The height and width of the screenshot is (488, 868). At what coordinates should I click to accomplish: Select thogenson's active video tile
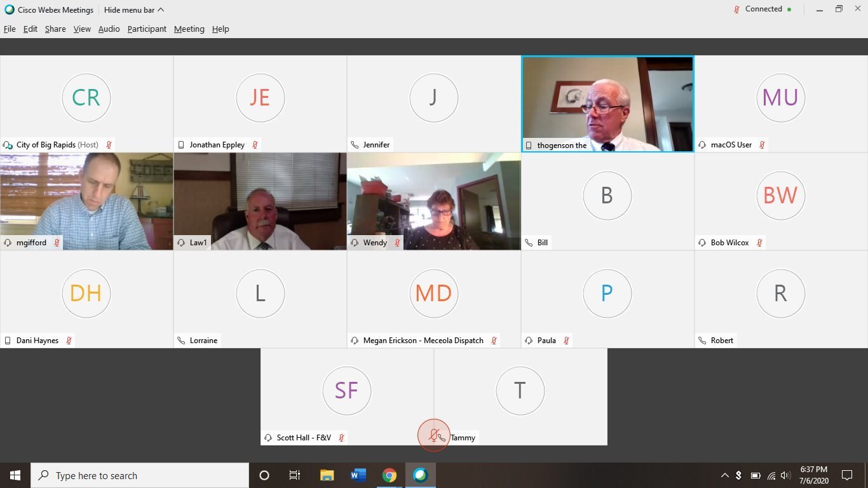[x=607, y=104]
